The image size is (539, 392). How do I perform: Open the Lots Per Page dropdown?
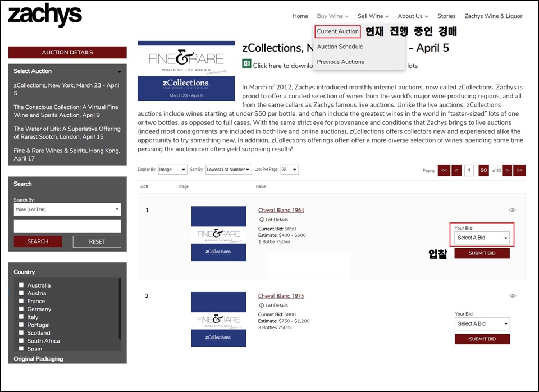[290, 170]
